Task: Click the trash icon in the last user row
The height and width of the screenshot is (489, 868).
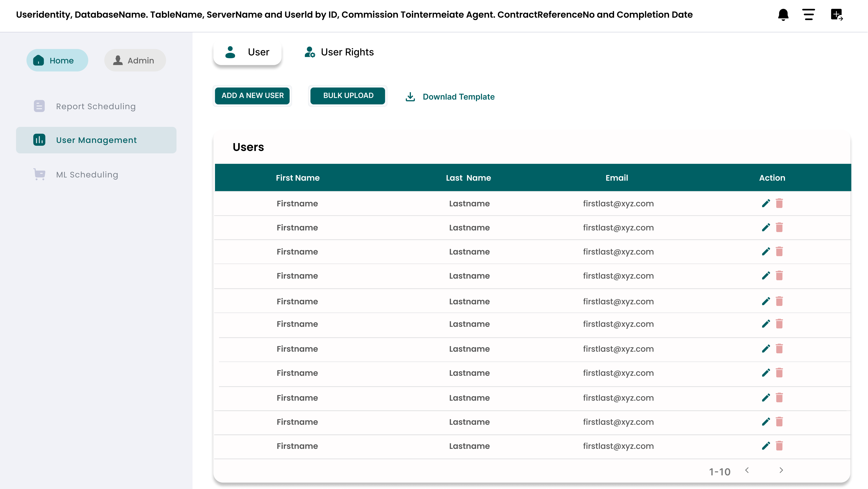Action: click(779, 446)
